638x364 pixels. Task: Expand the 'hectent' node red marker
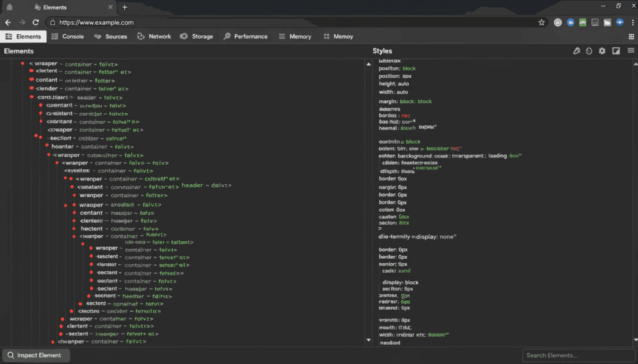click(74, 229)
